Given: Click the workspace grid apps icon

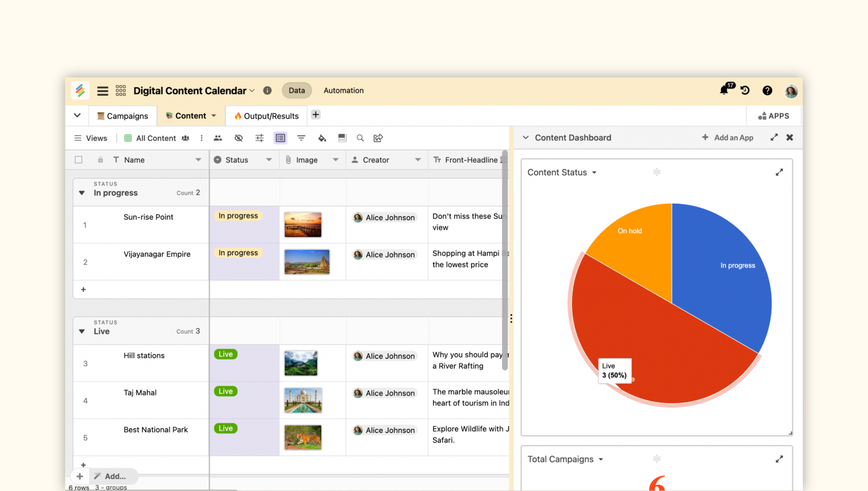Looking at the screenshot, I should pyautogui.click(x=121, y=90).
